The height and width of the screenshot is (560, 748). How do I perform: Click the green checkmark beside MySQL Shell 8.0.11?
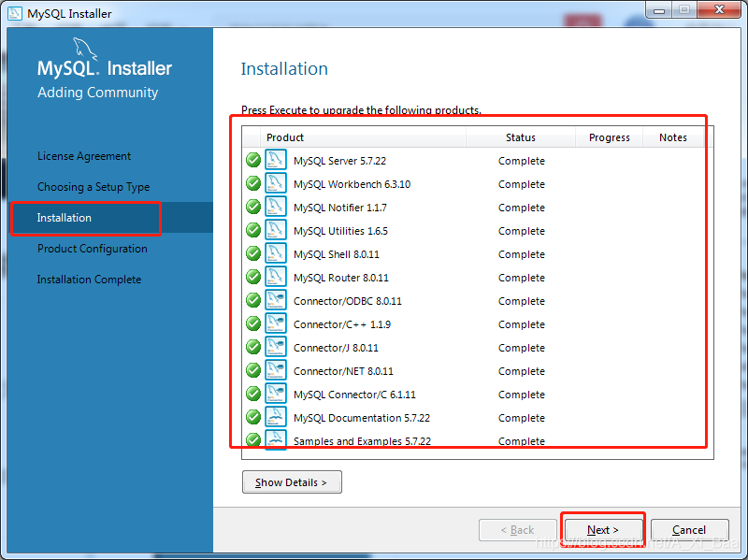(253, 253)
